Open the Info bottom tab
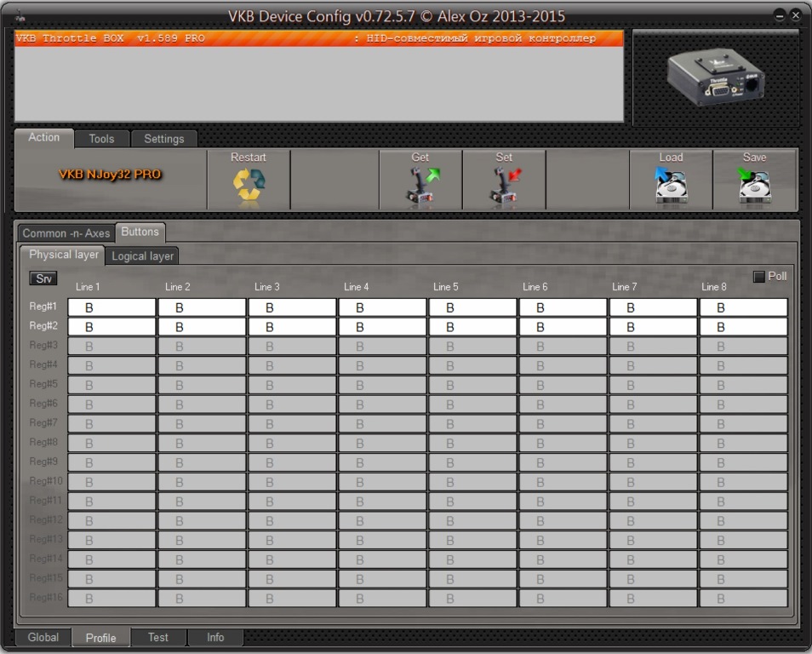 point(215,638)
